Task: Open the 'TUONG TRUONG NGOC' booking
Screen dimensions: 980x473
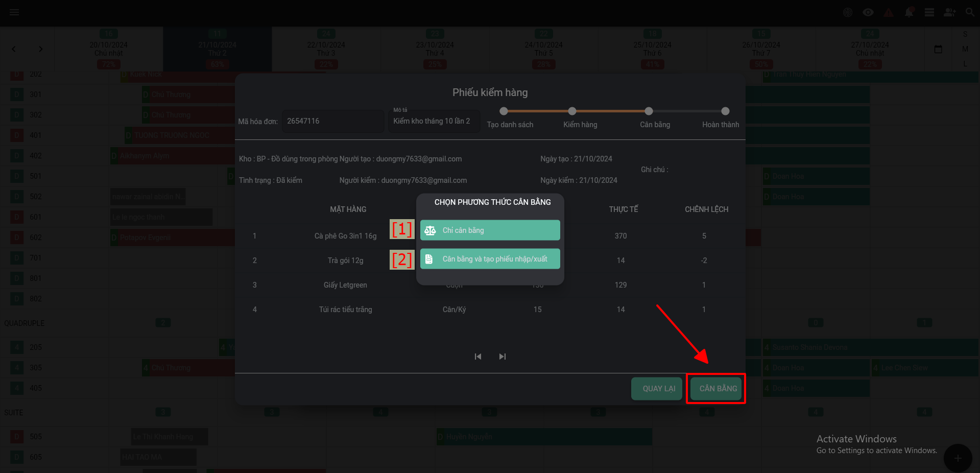Action: [x=180, y=135]
